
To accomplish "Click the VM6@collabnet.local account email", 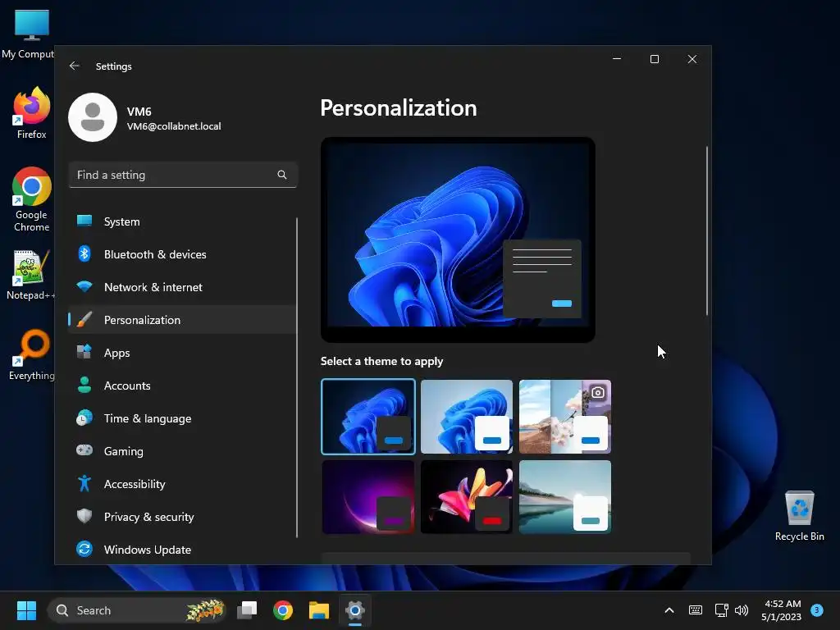I will [x=174, y=126].
